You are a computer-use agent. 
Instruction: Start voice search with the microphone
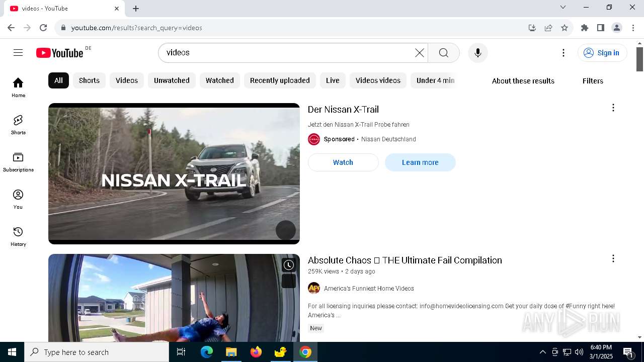click(478, 53)
